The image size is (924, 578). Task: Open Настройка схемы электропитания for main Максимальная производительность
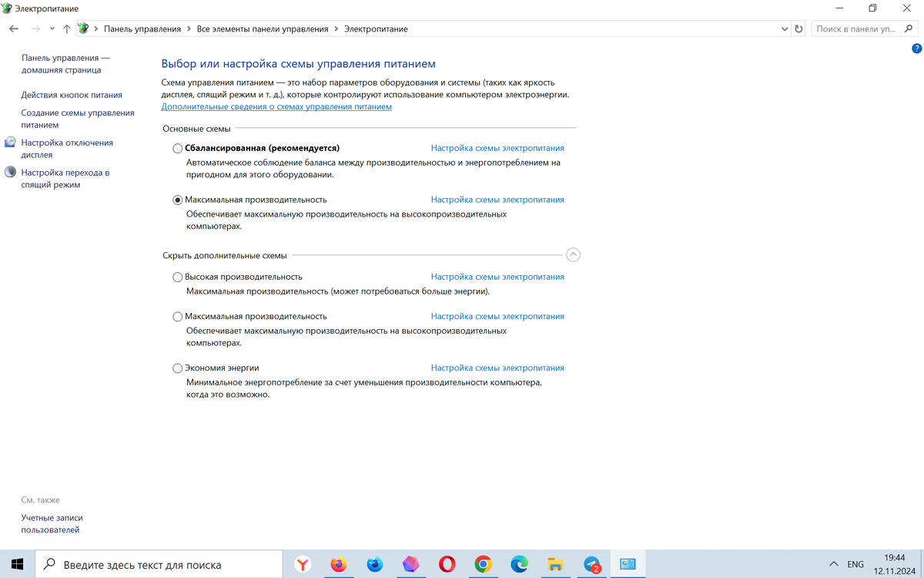click(497, 200)
